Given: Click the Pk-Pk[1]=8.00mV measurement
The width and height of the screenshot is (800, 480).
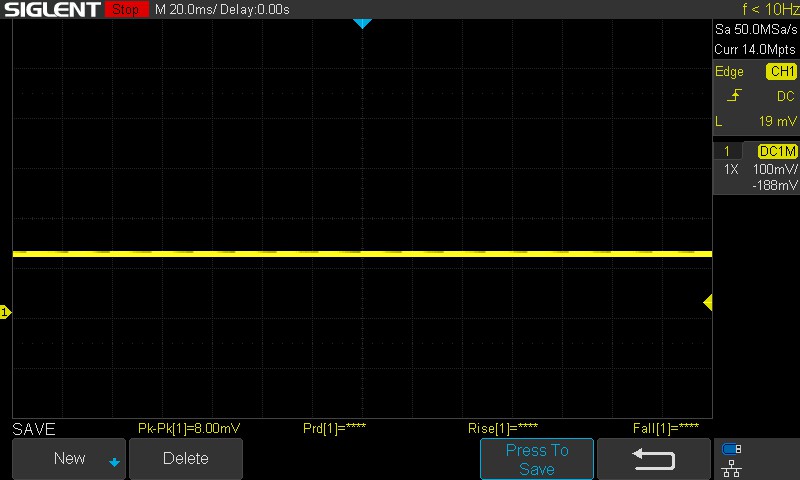Looking at the screenshot, I should click(x=189, y=428).
